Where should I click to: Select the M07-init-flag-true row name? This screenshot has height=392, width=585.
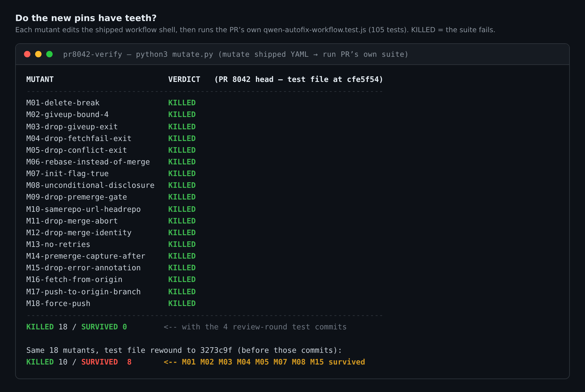[x=68, y=173]
